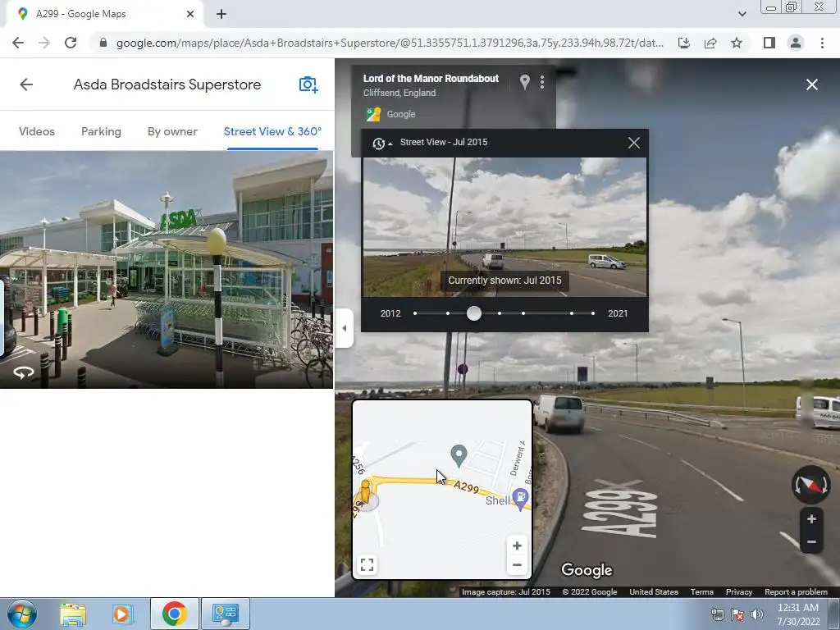840x630 pixels.
Task: Exit Street View with the X button
Action: [811, 84]
